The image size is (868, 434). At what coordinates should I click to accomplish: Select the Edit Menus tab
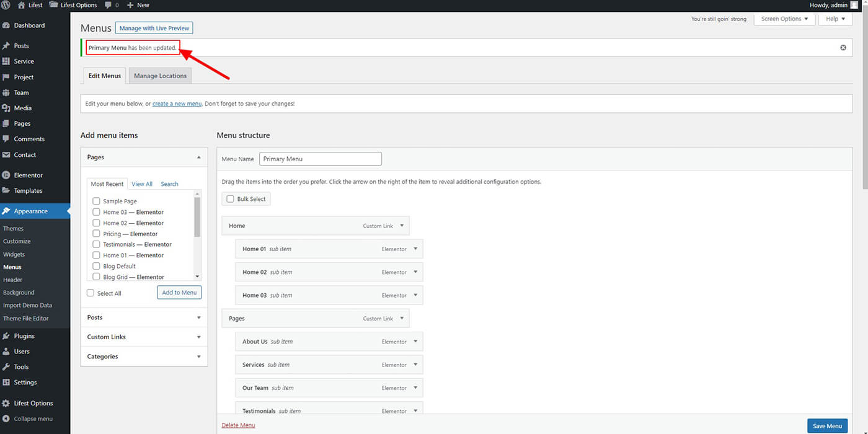pyautogui.click(x=104, y=76)
